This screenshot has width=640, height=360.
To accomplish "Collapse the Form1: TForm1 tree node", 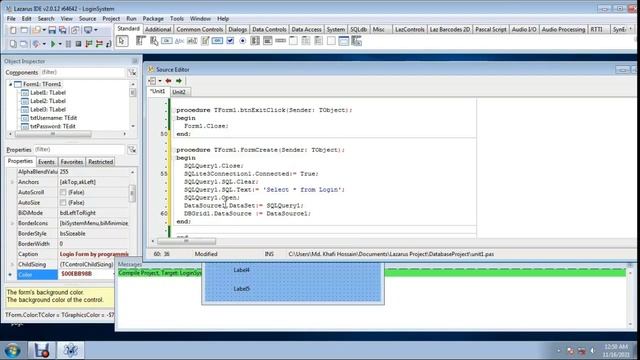I will [11, 84].
